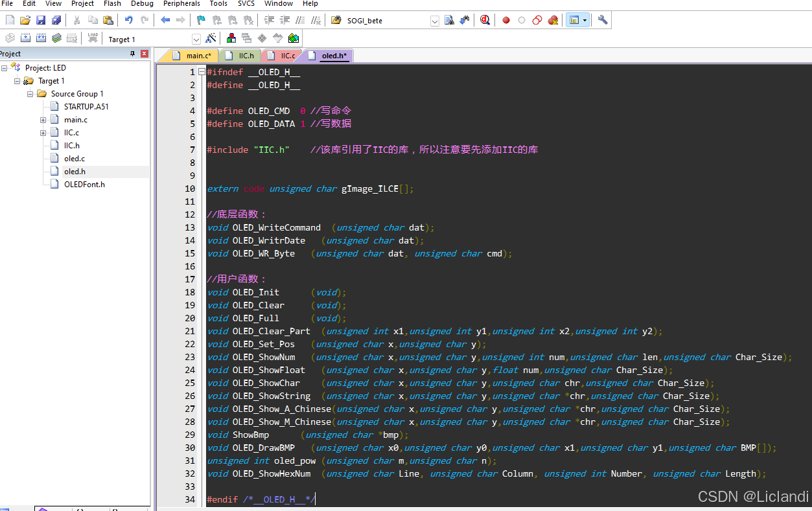Start or stop the debug session icon

[x=485, y=20]
